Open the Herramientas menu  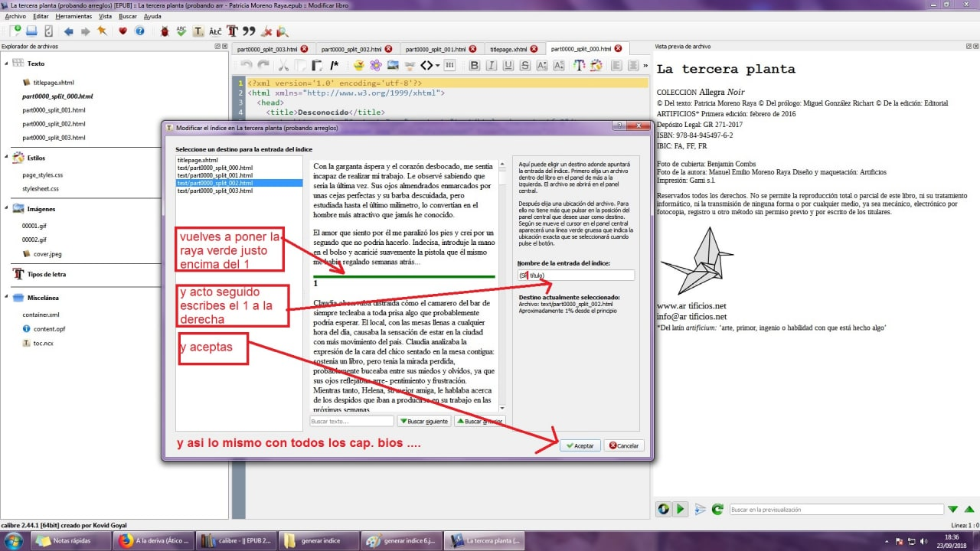(73, 15)
